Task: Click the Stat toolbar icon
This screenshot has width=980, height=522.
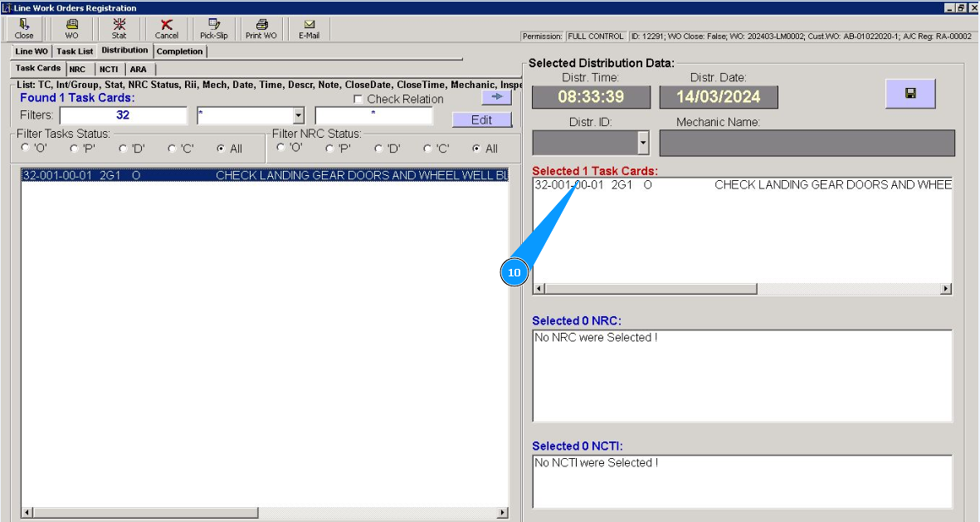Action: pos(119,29)
